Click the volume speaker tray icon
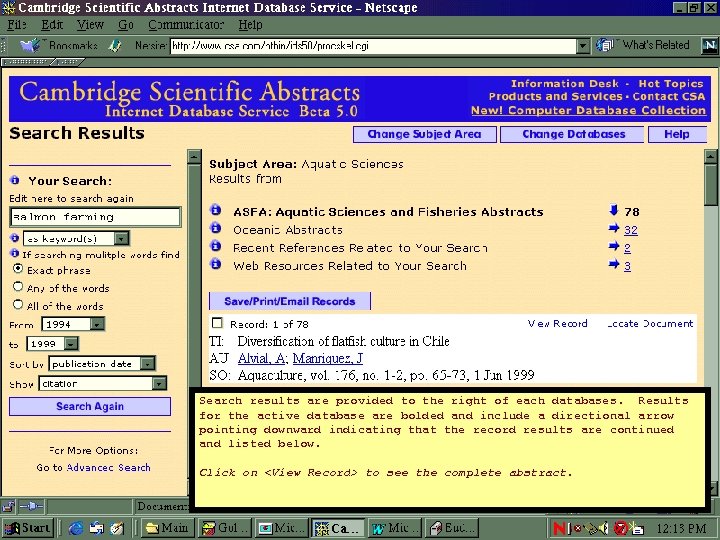Screen dimensions: 720x540 (x=603, y=529)
